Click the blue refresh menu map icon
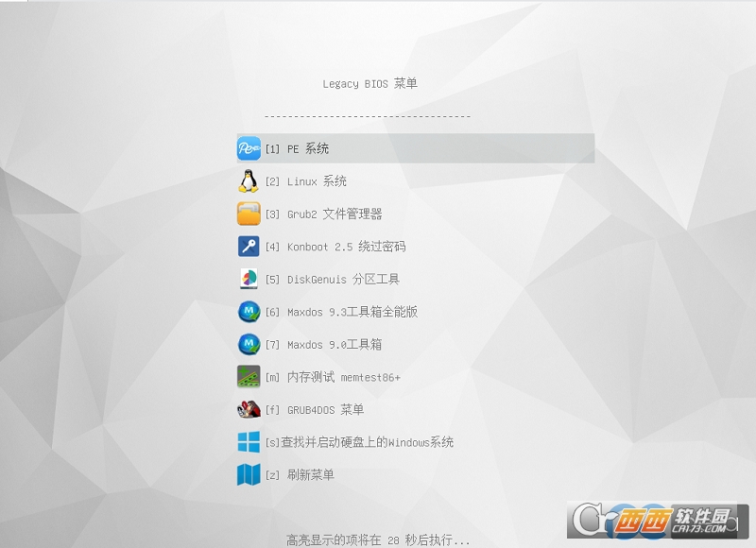The image size is (756, 548). coord(249,474)
